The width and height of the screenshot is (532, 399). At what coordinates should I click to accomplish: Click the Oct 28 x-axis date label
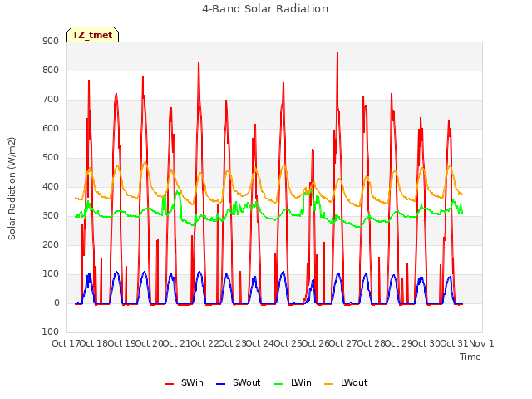372,343
